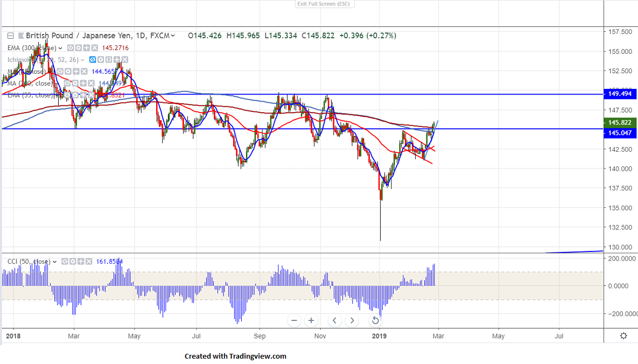The image size is (638, 364).
Task: Expand the MA (200, close) dropdown arrow
Action: [57, 84]
